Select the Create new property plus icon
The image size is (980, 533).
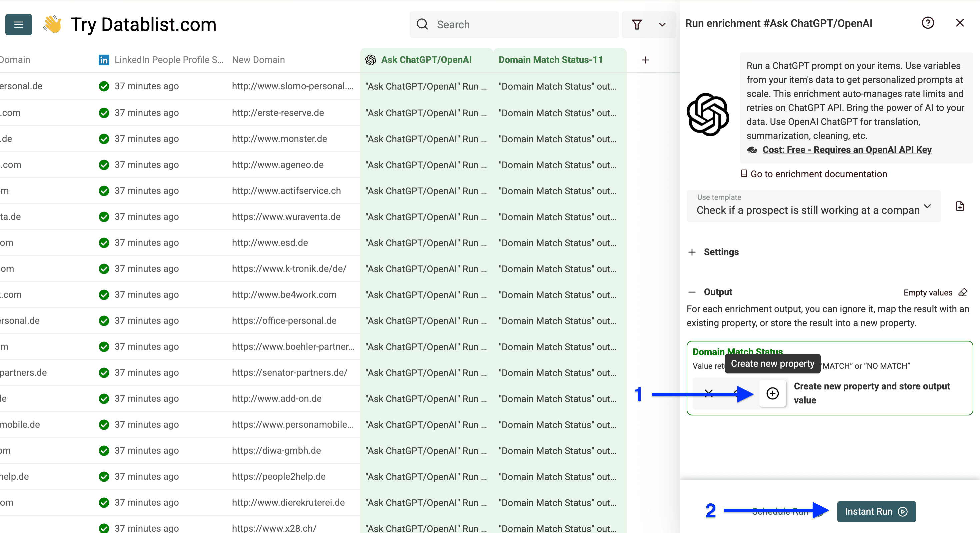tap(773, 394)
